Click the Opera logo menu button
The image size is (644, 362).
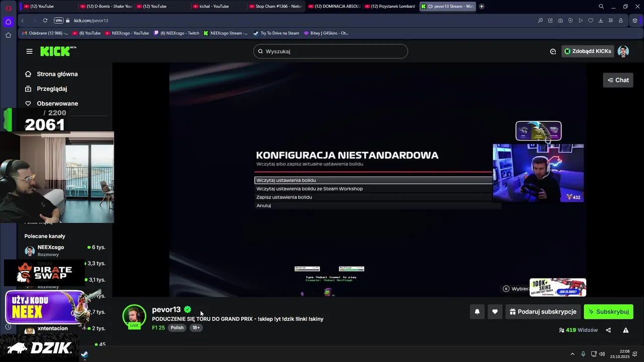(x=8, y=8)
